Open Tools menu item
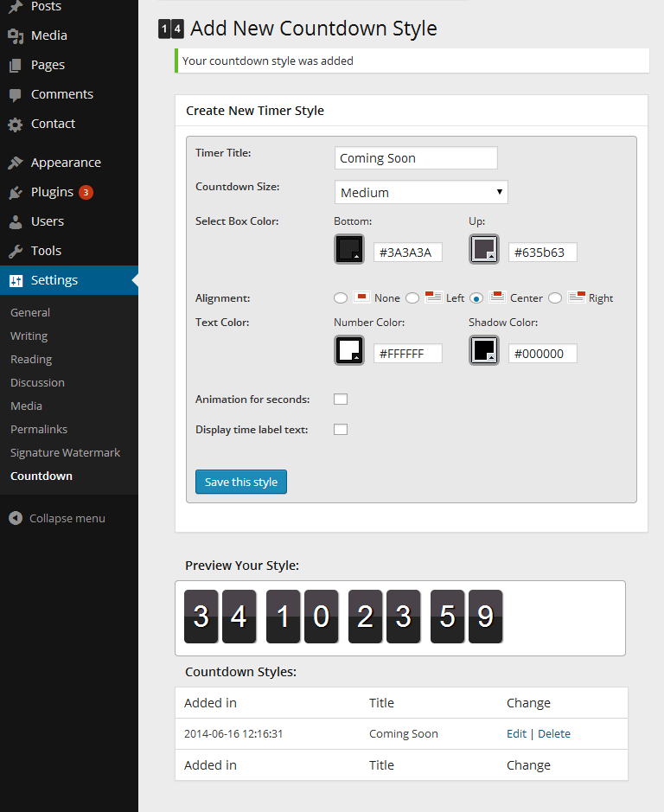The height and width of the screenshot is (812, 664). pos(46,251)
